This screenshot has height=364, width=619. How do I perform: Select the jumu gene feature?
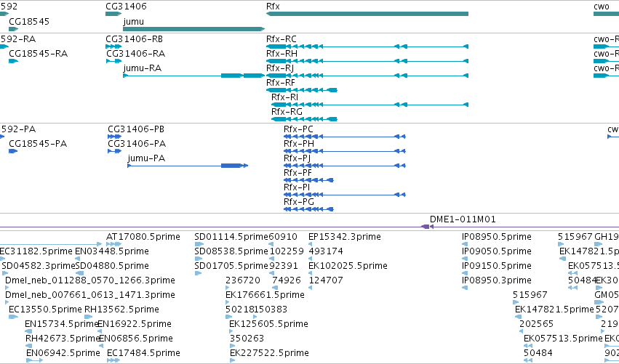(x=193, y=29)
